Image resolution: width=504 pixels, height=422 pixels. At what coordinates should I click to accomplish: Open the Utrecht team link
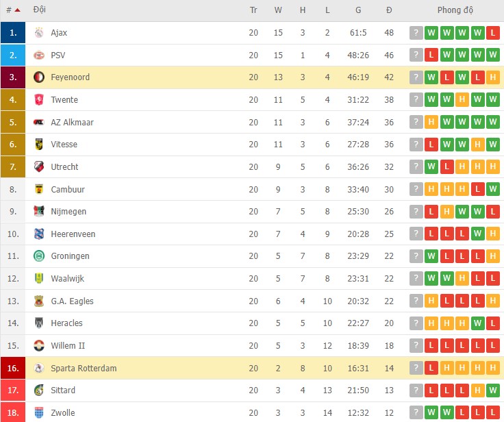(x=64, y=167)
